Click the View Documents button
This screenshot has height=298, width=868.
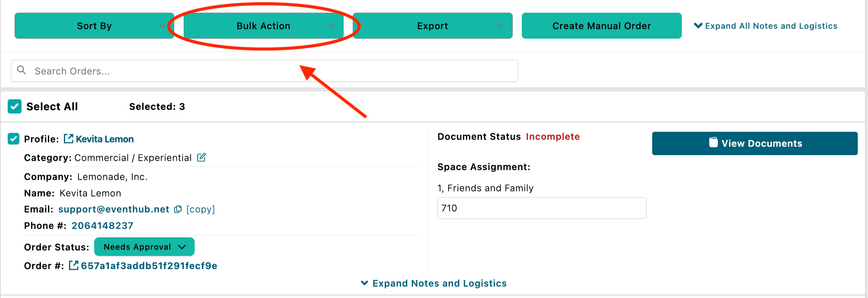pyautogui.click(x=754, y=143)
